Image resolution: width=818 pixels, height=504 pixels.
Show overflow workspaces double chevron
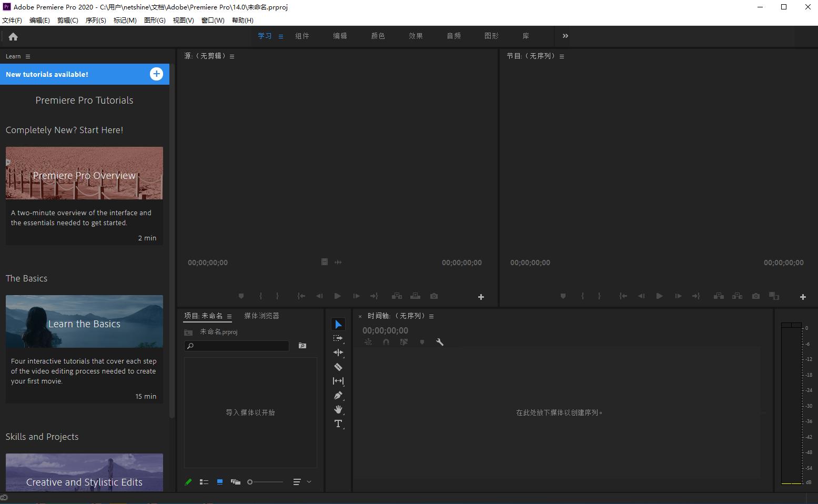pyautogui.click(x=565, y=36)
